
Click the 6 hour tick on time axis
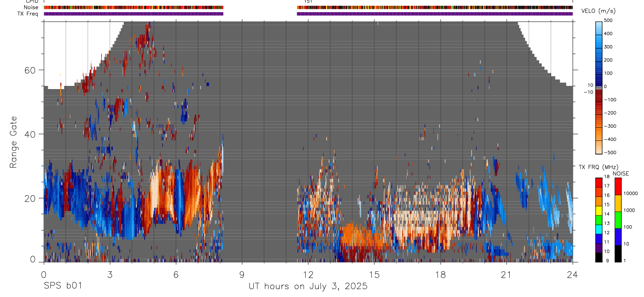tap(176, 274)
